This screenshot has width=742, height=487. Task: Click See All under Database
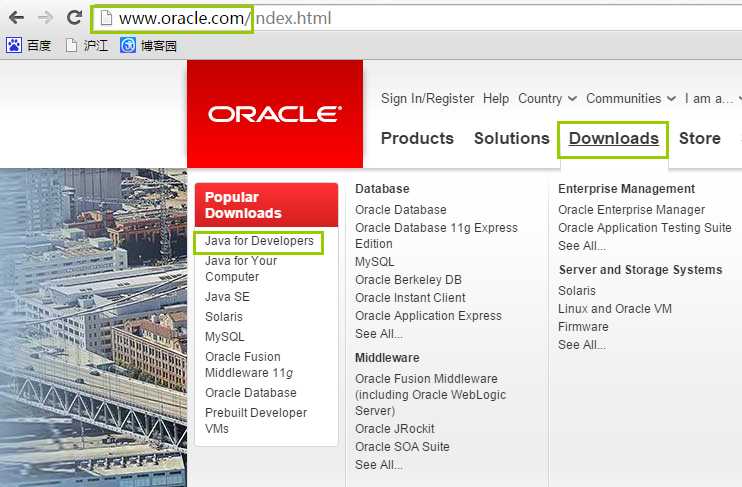(379, 334)
